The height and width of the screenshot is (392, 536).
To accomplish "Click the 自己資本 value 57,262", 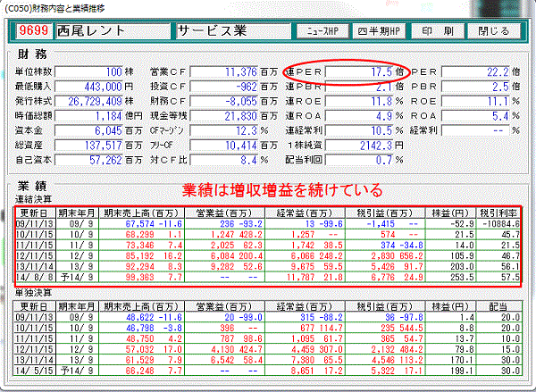I will [x=88, y=160].
